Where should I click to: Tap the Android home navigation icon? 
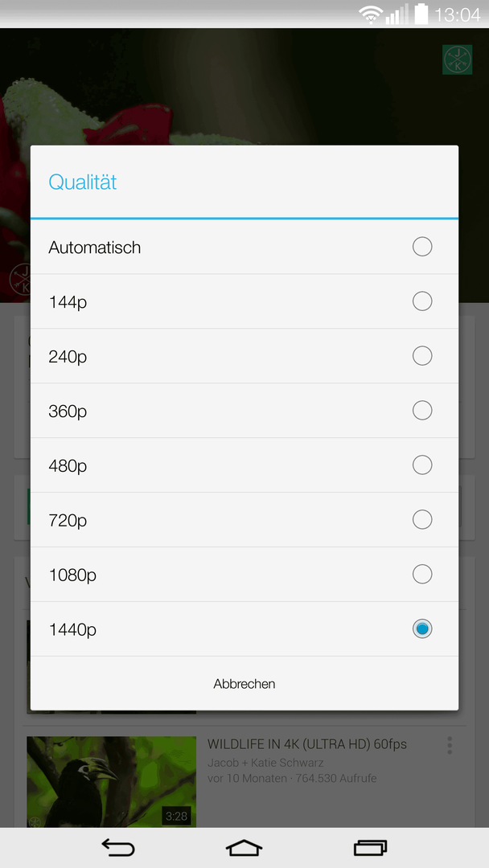point(244,848)
